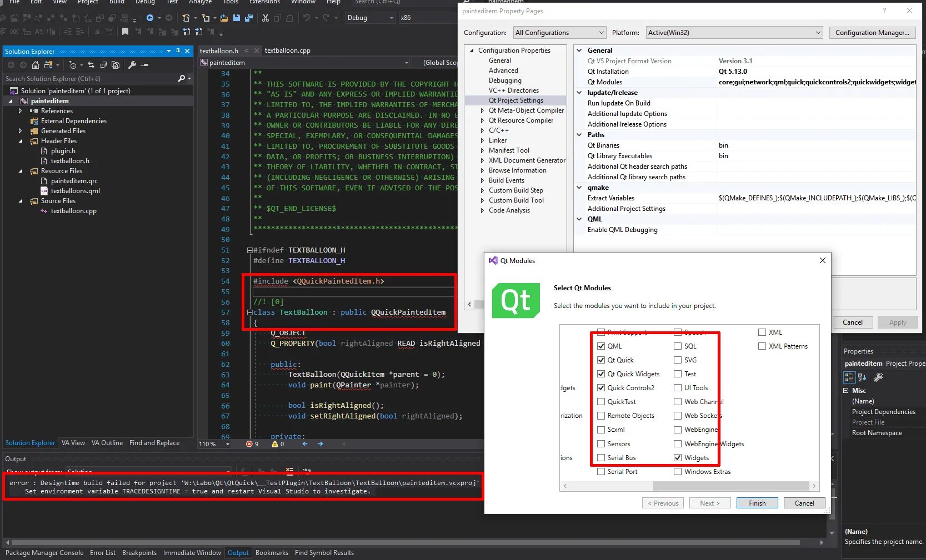The width and height of the screenshot is (926, 560).
Task: Open the Debug solution configuration dropdown
Action: point(370,18)
